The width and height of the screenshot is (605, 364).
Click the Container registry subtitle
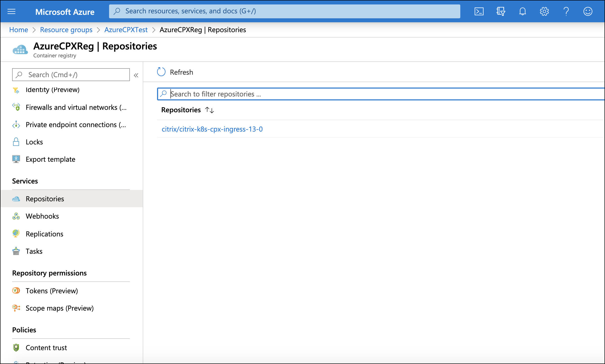[x=55, y=55]
